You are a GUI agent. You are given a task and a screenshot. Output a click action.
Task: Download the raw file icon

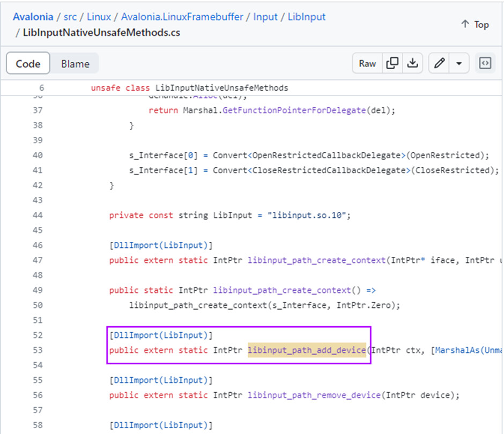[x=412, y=63]
